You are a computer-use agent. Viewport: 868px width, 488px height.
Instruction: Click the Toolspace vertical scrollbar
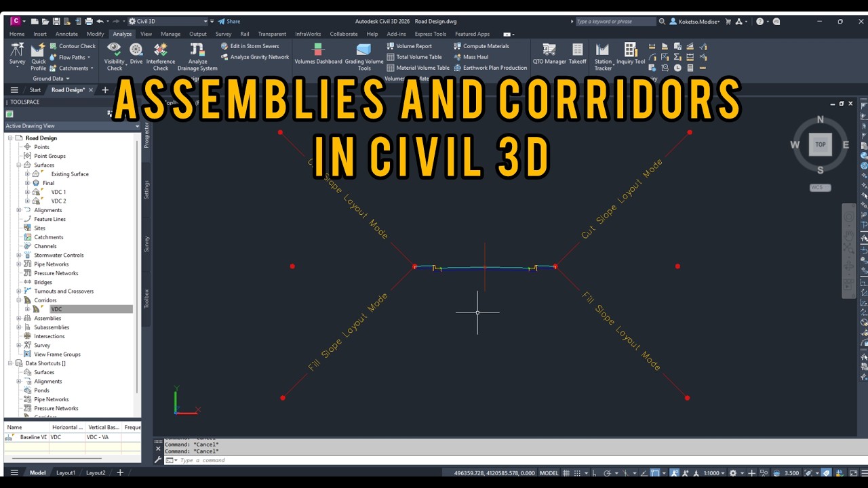click(x=138, y=268)
